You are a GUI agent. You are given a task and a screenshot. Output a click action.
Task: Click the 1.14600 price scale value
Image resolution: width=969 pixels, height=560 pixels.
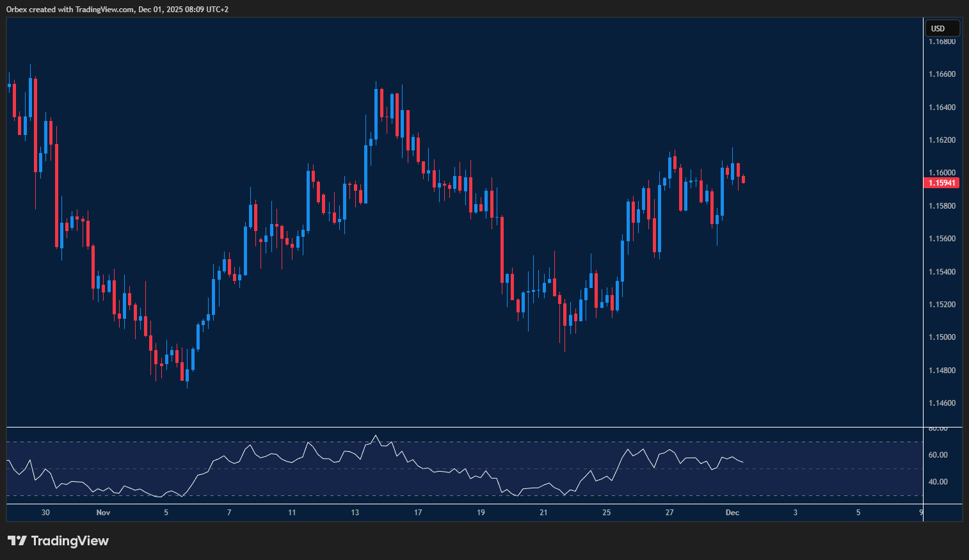tap(941, 403)
